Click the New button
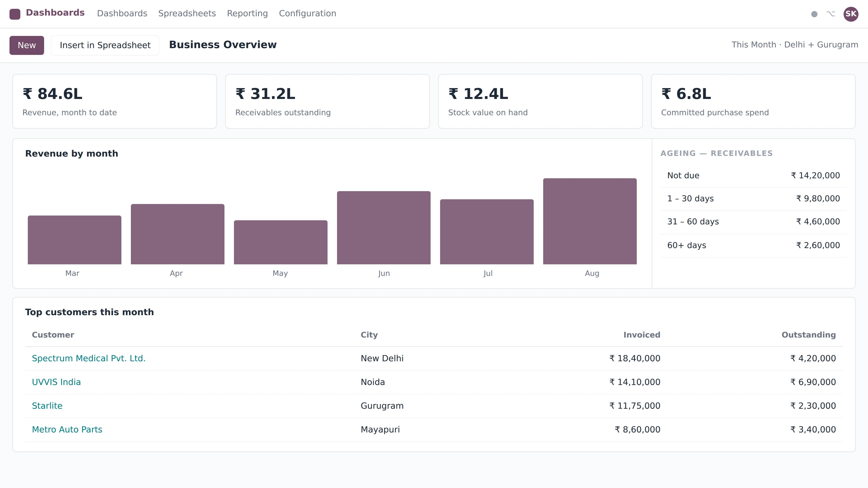This screenshot has width=868, height=488. [27, 45]
